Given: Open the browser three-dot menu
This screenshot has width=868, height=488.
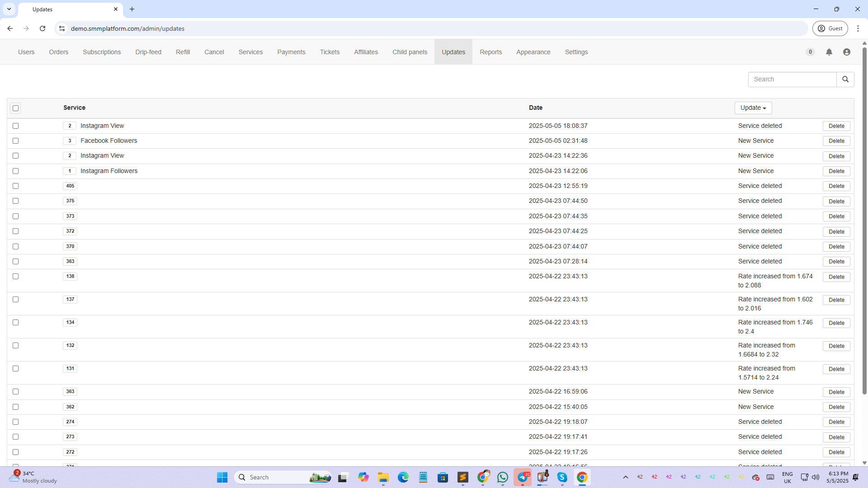Looking at the screenshot, I should 858,28.
